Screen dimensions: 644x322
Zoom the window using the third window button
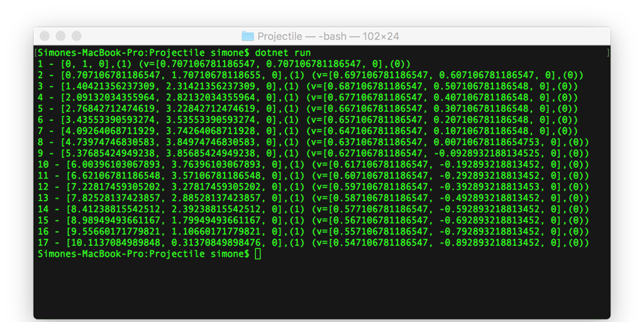(76, 36)
